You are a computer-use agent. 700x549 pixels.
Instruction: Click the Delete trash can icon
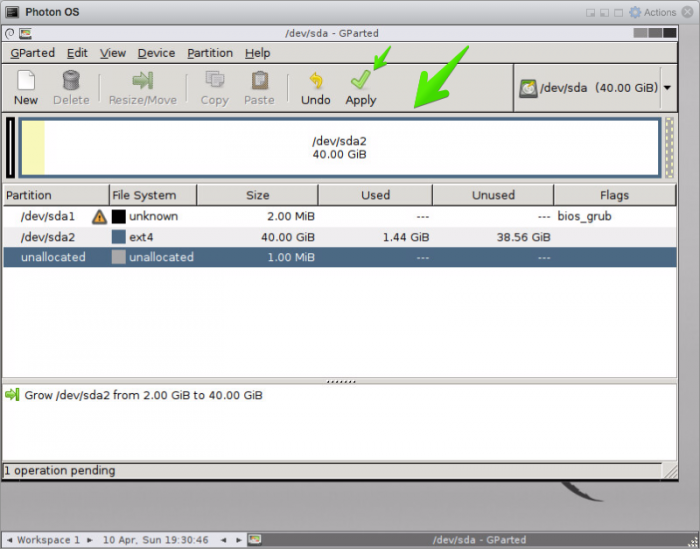pyautogui.click(x=71, y=80)
